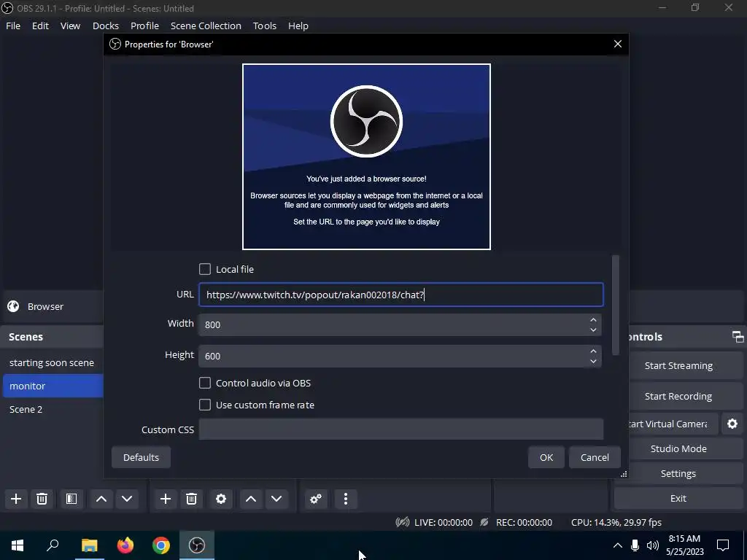Screen dimensions: 747x560
Task: Click Start Recording
Action: pyautogui.click(x=678, y=396)
